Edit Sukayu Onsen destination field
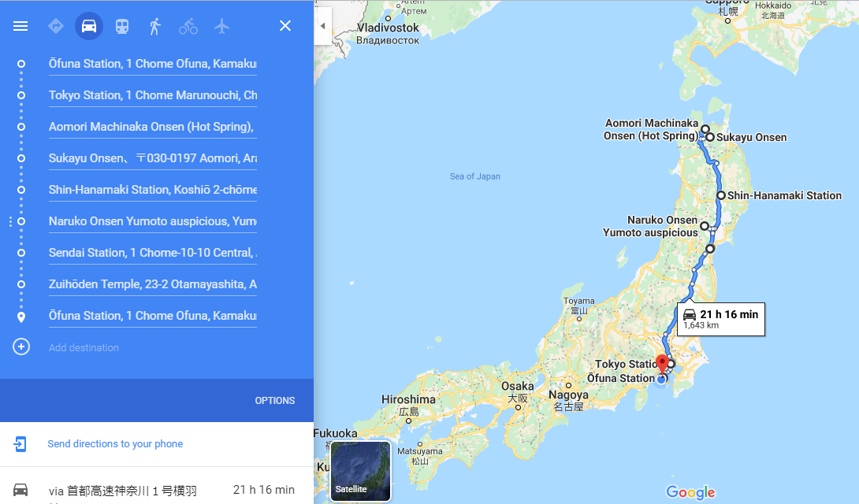The height and width of the screenshot is (504, 859). tap(153, 158)
